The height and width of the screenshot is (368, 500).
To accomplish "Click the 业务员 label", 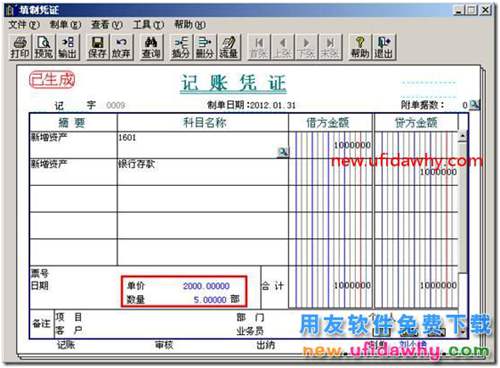I will 250,331.
